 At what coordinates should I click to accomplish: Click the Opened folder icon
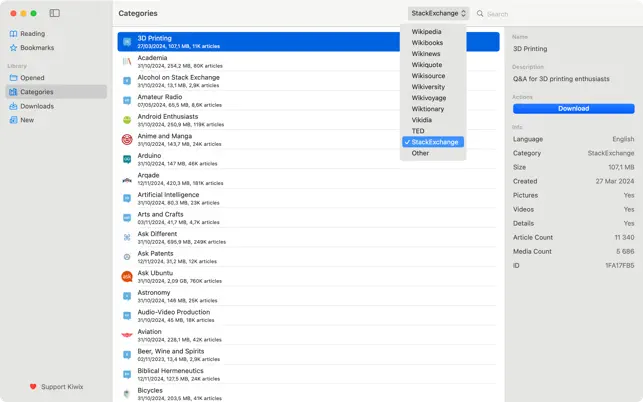point(14,78)
